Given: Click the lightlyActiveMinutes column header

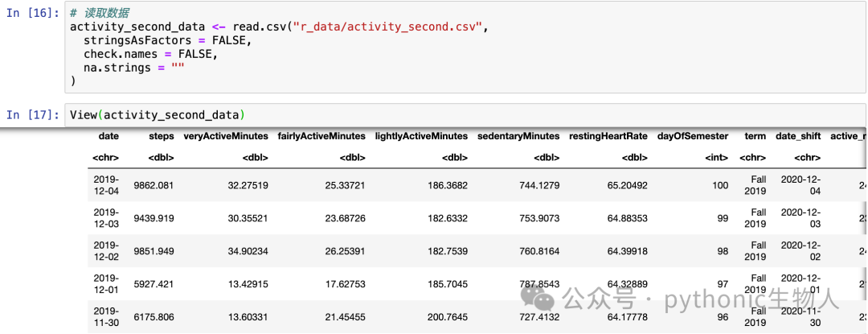Looking at the screenshot, I should (421, 136).
